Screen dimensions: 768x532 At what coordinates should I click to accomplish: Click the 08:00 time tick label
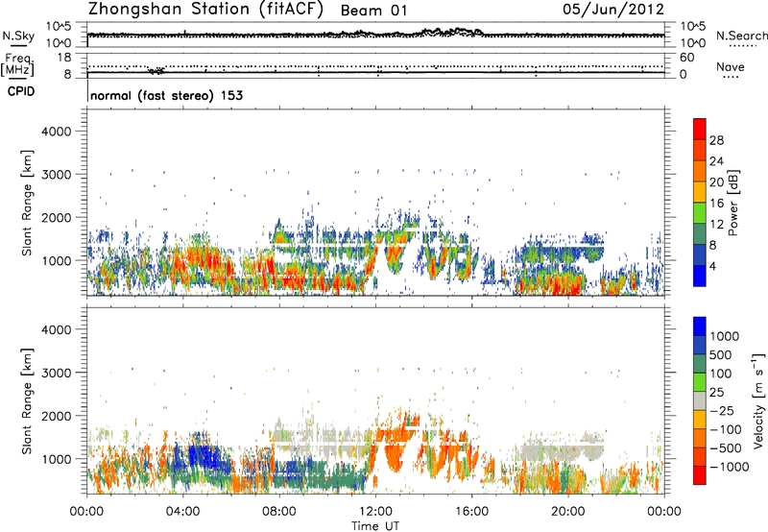point(279,512)
